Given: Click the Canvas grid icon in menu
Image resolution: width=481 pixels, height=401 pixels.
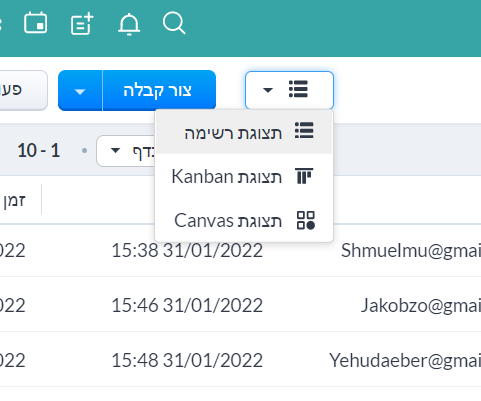Looking at the screenshot, I should (x=306, y=220).
